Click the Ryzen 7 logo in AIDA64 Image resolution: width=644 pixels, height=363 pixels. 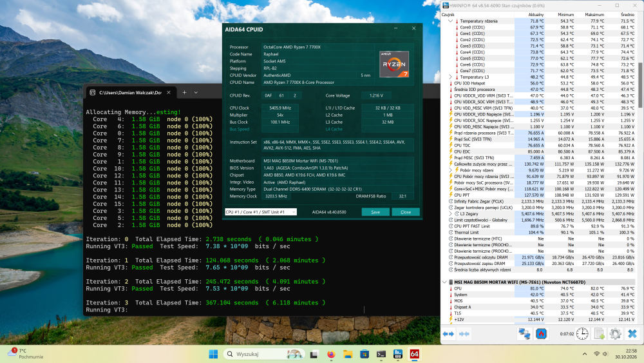(394, 64)
